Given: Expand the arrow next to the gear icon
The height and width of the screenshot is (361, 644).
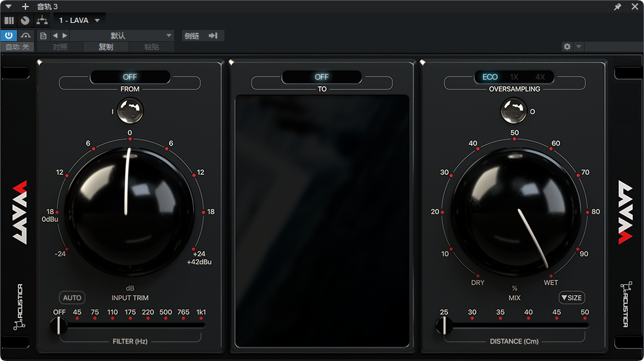Looking at the screenshot, I should coord(579,46).
